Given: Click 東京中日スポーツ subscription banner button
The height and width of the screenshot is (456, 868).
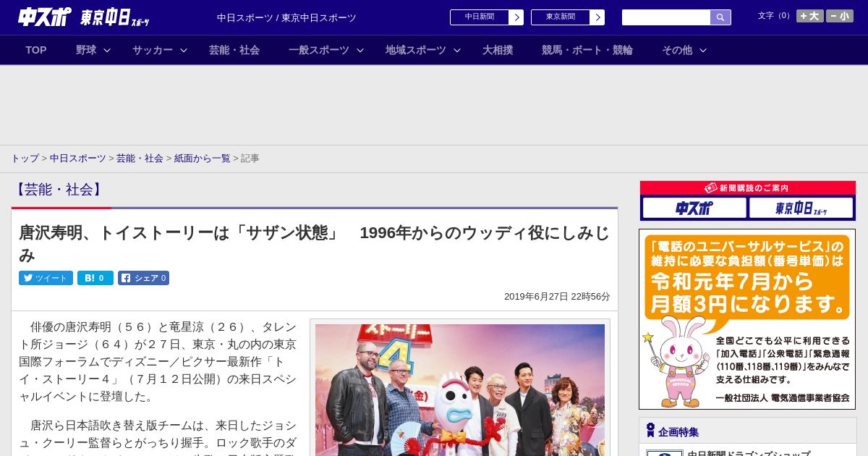Looking at the screenshot, I should (x=801, y=208).
